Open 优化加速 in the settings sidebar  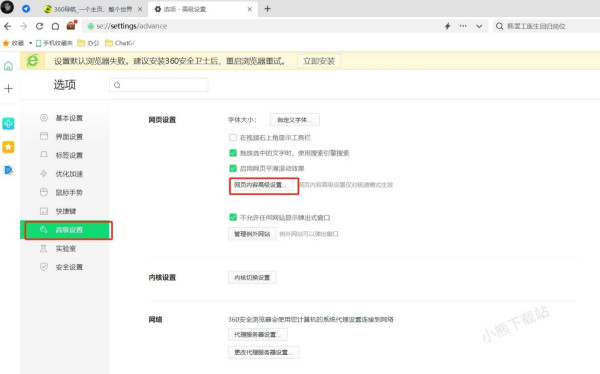pos(65,174)
